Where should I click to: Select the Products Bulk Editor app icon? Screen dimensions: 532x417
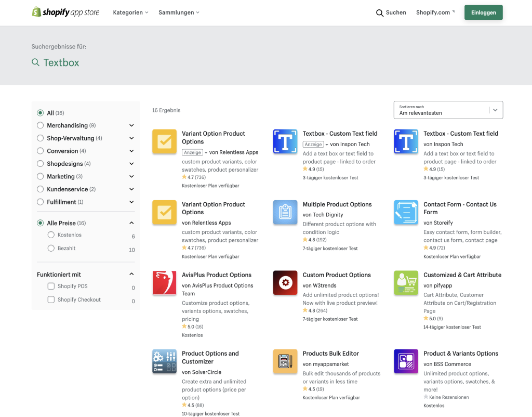285,361
